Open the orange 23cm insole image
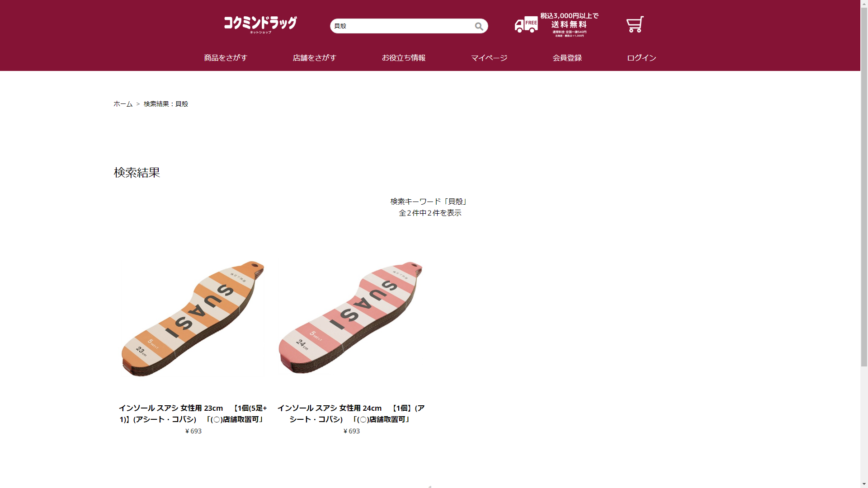 tap(193, 319)
